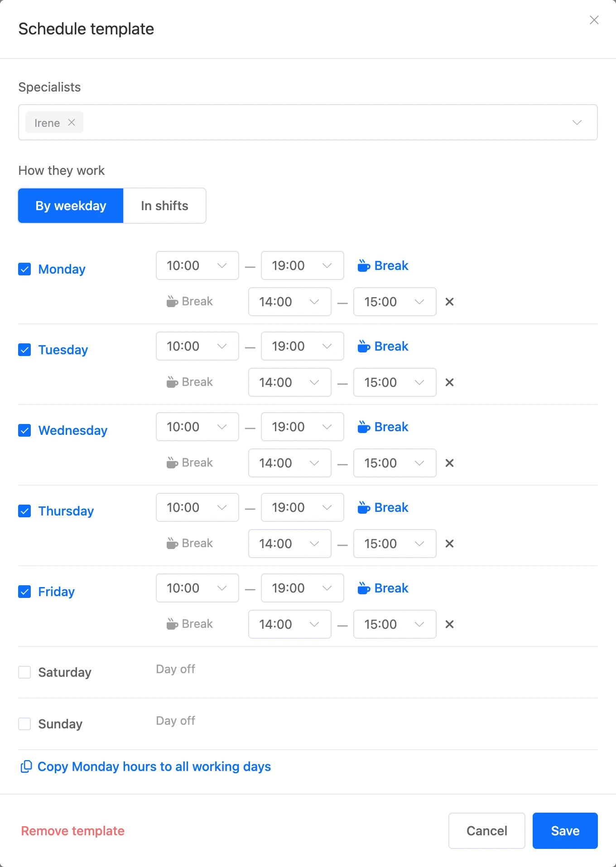This screenshot has height=867, width=616.
Task: Open Thursday break end 15:00 dropdown
Action: [x=395, y=544]
